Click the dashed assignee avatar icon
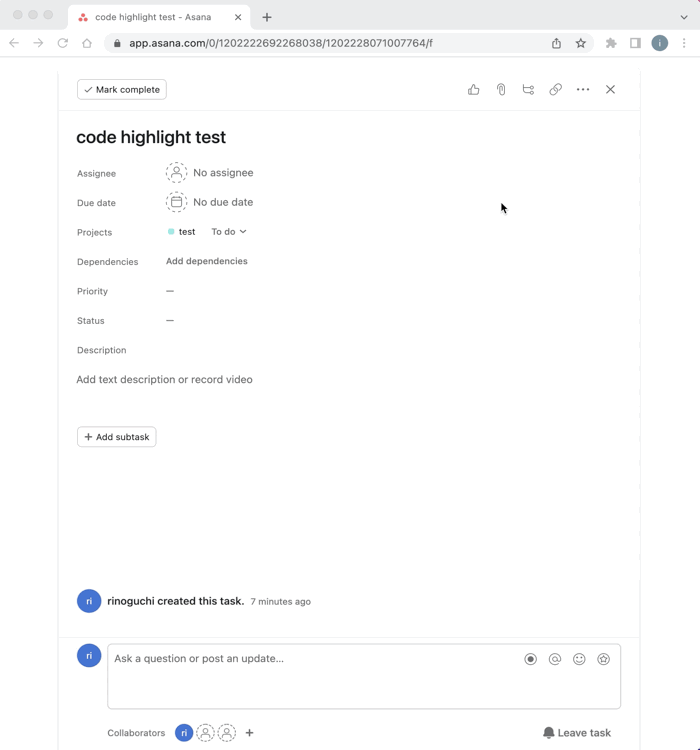 176,173
